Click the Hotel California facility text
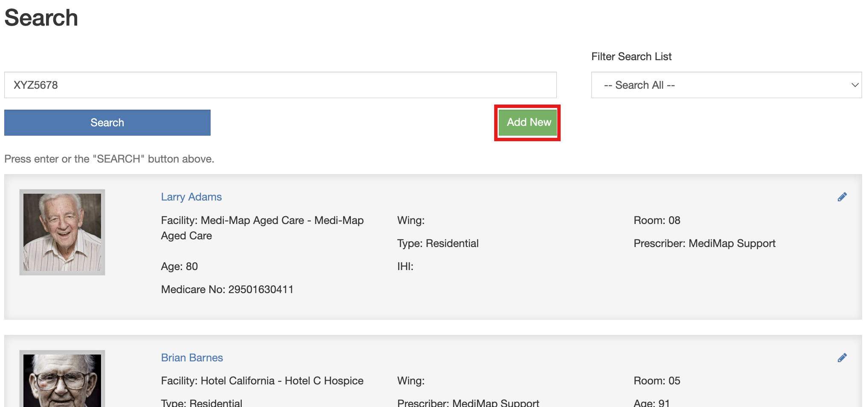Screen dimensions: 868x407 [x=262, y=381]
